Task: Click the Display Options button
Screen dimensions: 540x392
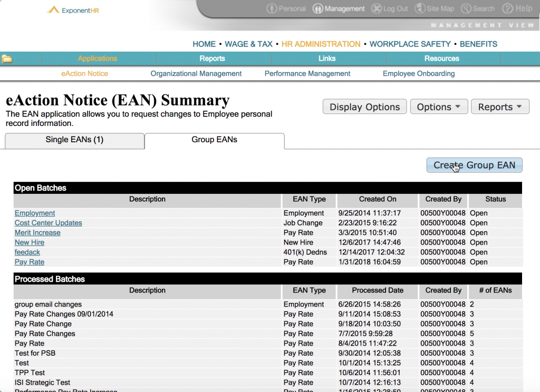Action: [364, 107]
